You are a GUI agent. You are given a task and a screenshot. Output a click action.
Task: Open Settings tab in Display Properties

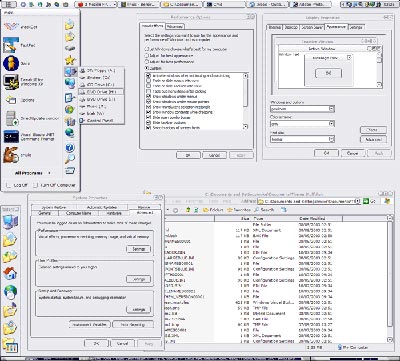coord(356,27)
